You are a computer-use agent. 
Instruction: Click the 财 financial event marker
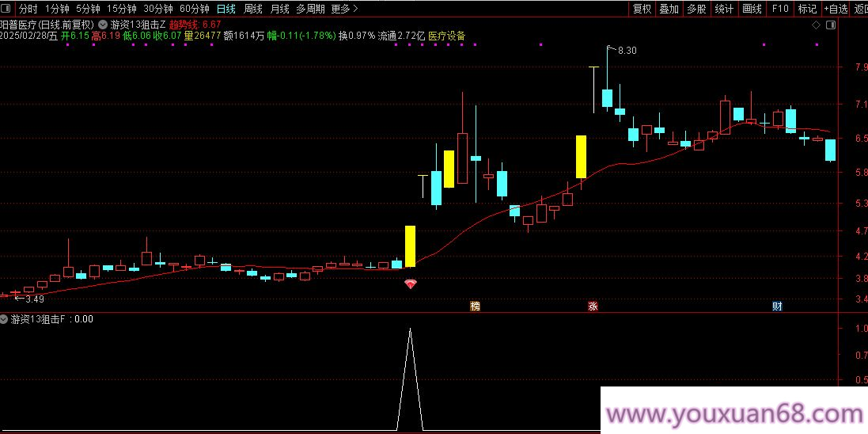click(777, 306)
